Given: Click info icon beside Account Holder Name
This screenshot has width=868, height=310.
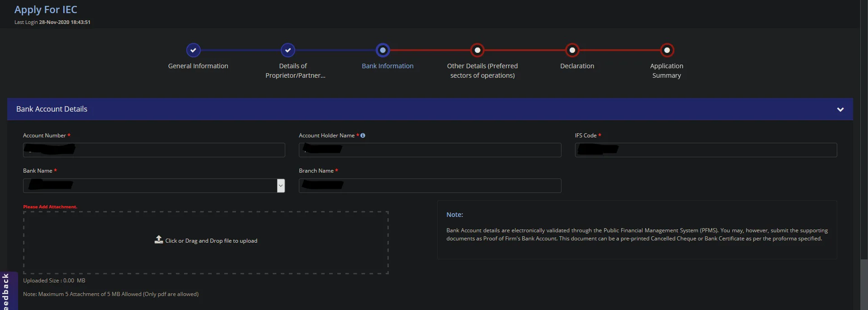Looking at the screenshot, I should tap(363, 136).
